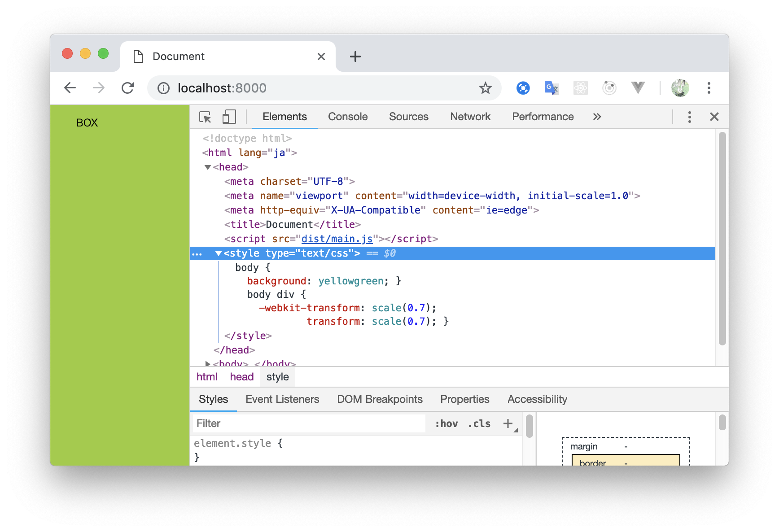
Task: Bookmark the page with the star icon
Action: pos(486,88)
